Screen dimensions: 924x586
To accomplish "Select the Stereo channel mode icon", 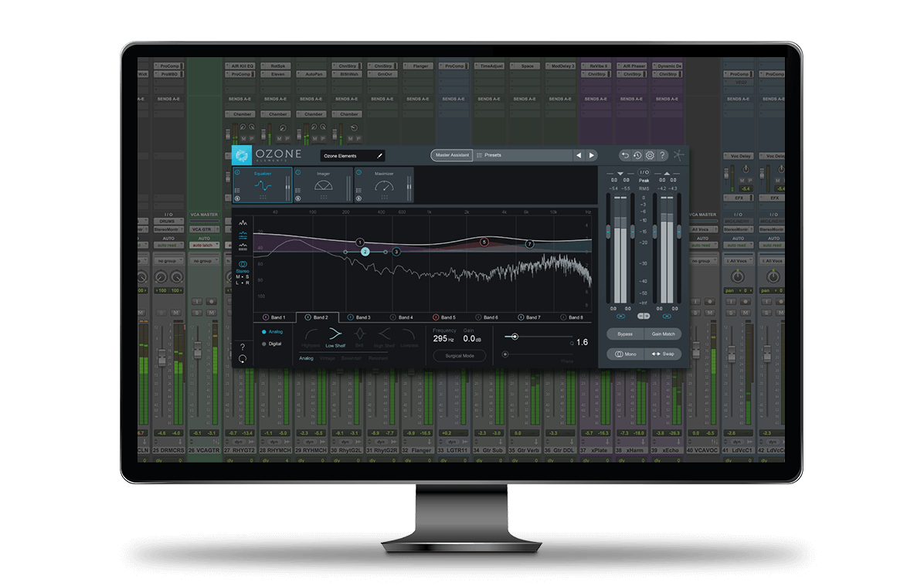I will click(243, 265).
